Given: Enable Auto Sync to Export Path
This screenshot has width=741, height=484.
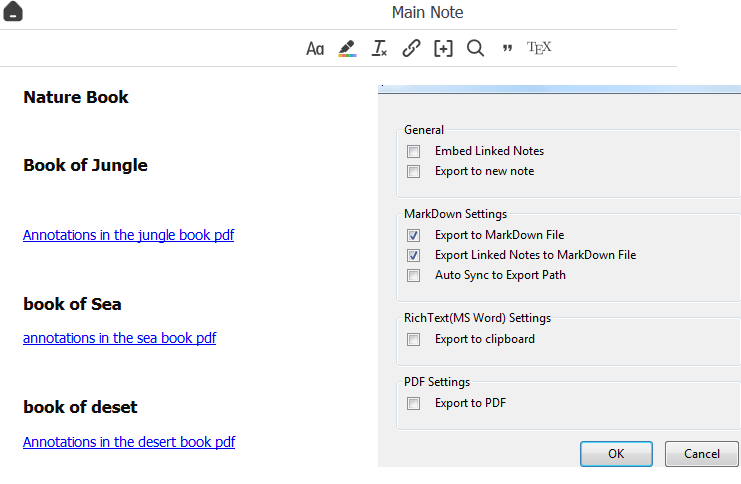Looking at the screenshot, I should (x=414, y=276).
